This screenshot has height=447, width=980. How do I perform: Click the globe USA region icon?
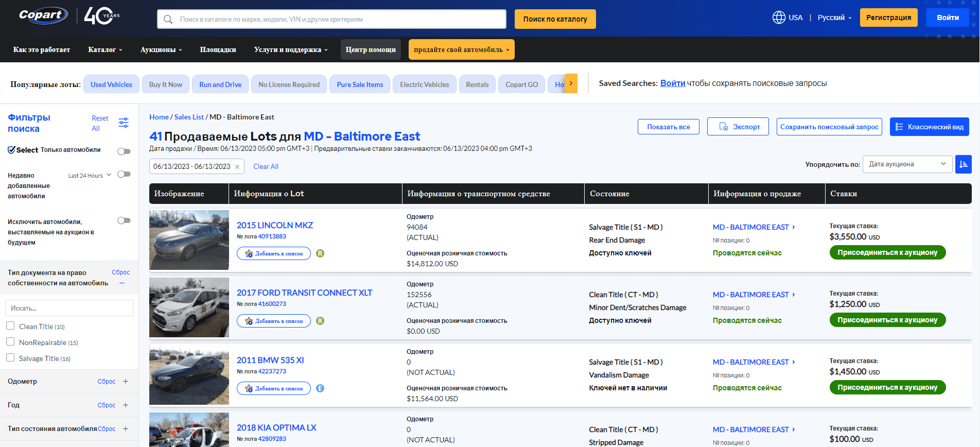click(x=779, y=18)
